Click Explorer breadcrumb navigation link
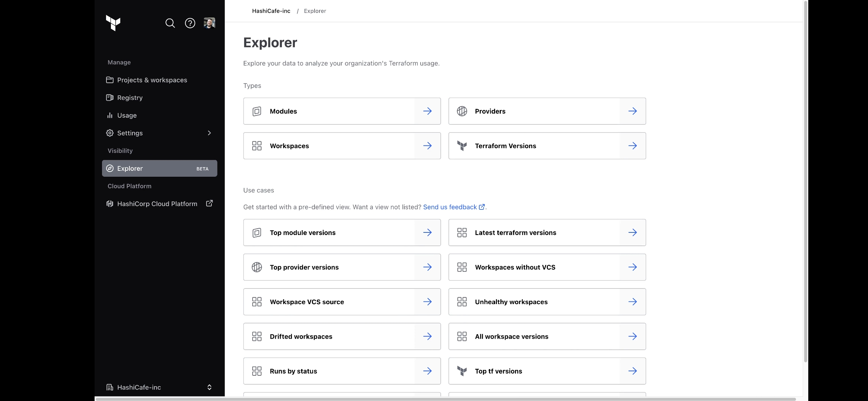 [315, 10]
